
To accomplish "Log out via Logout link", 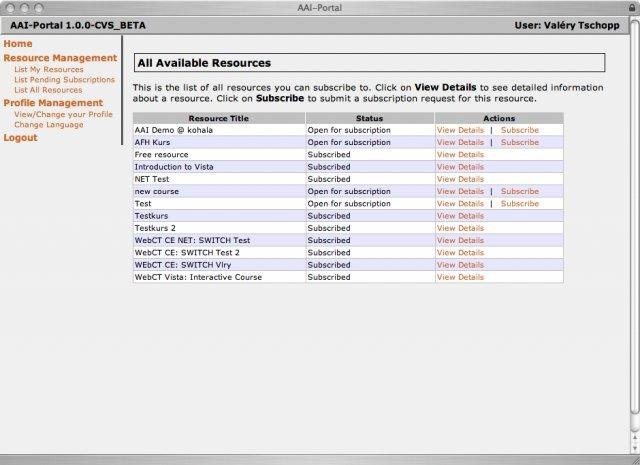I will pos(20,138).
